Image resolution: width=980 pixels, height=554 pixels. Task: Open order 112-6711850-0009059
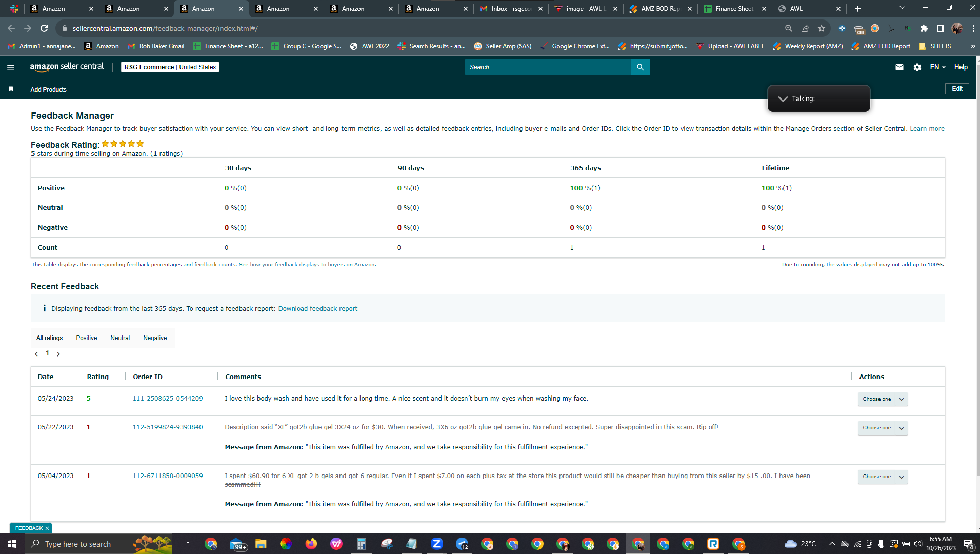point(168,476)
